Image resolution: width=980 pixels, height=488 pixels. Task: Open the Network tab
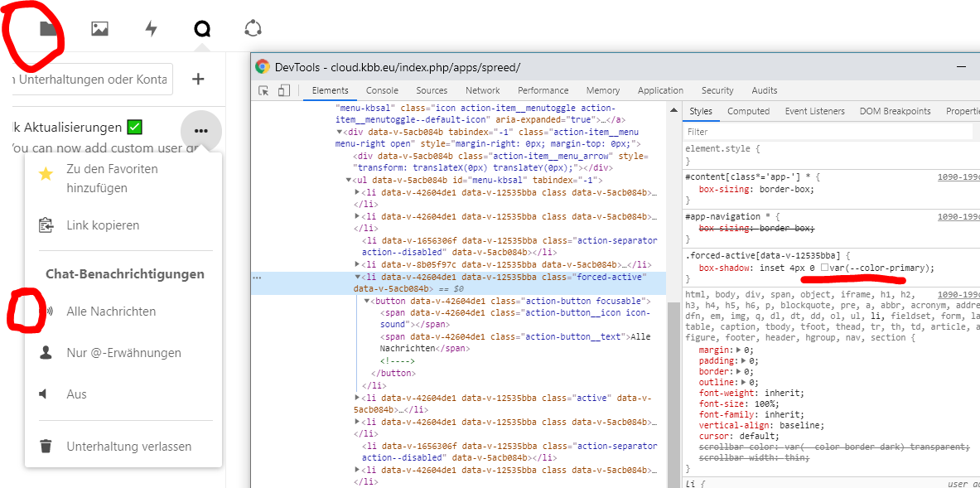click(482, 90)
